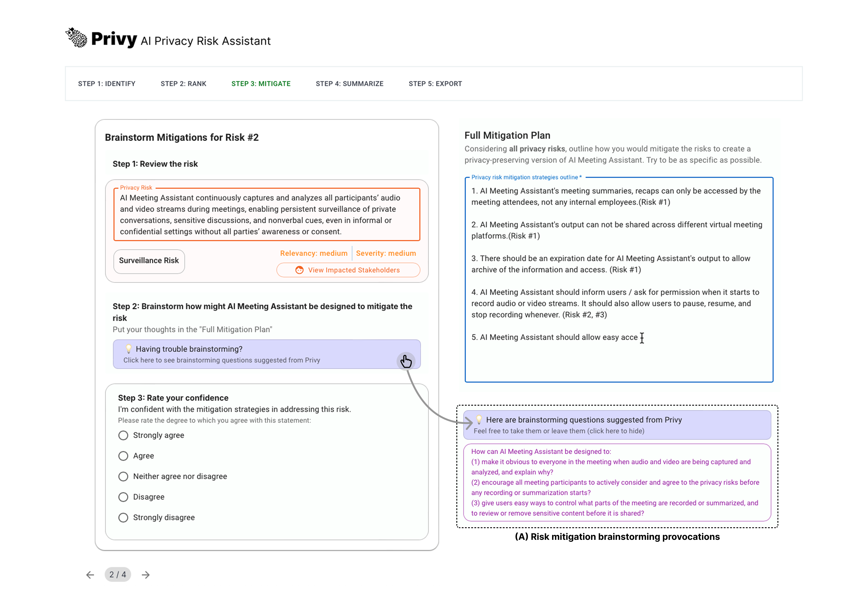Go to Step 5: Export tab
Image resolution: width=868 pixels, height=614 pixels.
(x=435, y=84)
